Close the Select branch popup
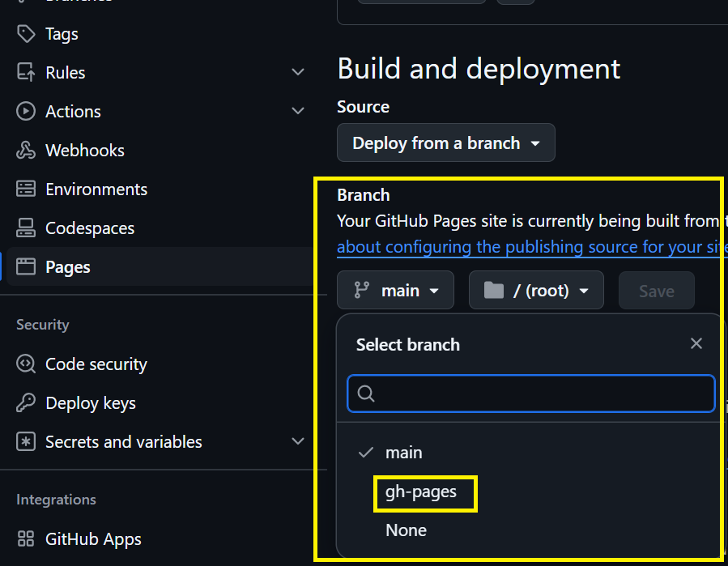 (696, 343)
